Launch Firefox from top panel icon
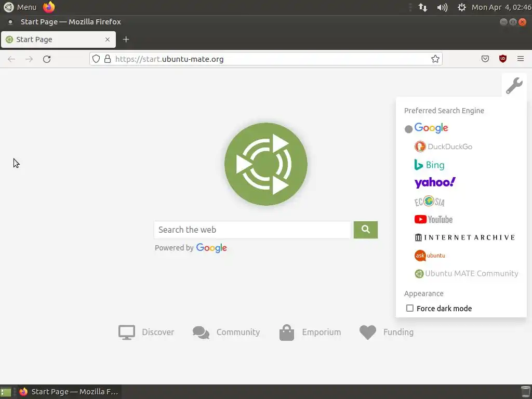This screenshot has height=399, width=532. click(x=49, y=7)
